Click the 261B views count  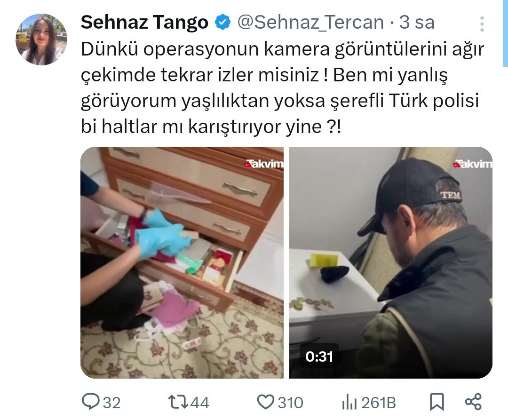(x=378, y=403)
